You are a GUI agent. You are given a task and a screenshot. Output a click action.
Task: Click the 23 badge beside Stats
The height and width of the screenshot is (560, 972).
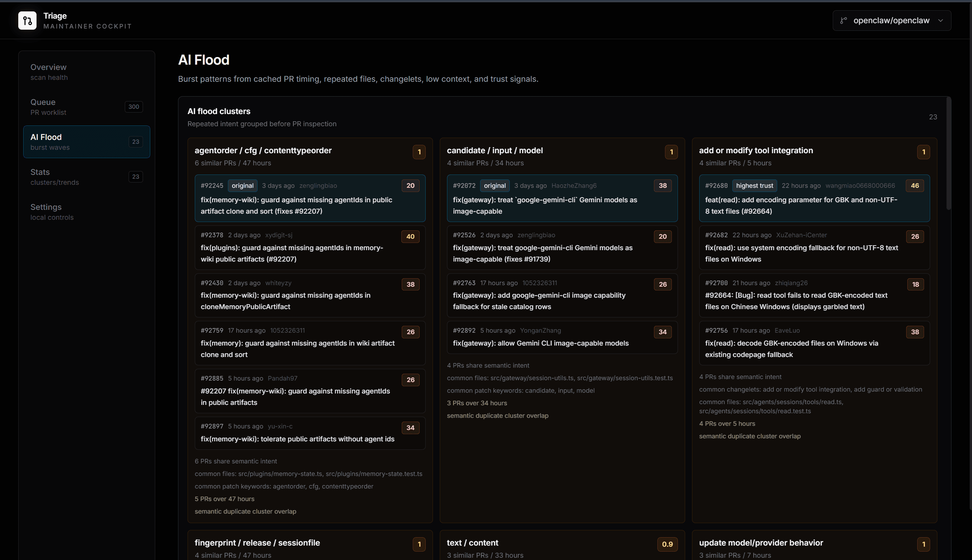pos(135,177)
